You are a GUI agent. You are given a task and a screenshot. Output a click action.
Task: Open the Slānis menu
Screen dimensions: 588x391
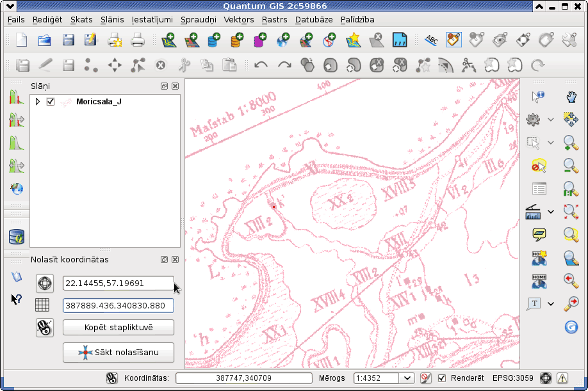112,19
